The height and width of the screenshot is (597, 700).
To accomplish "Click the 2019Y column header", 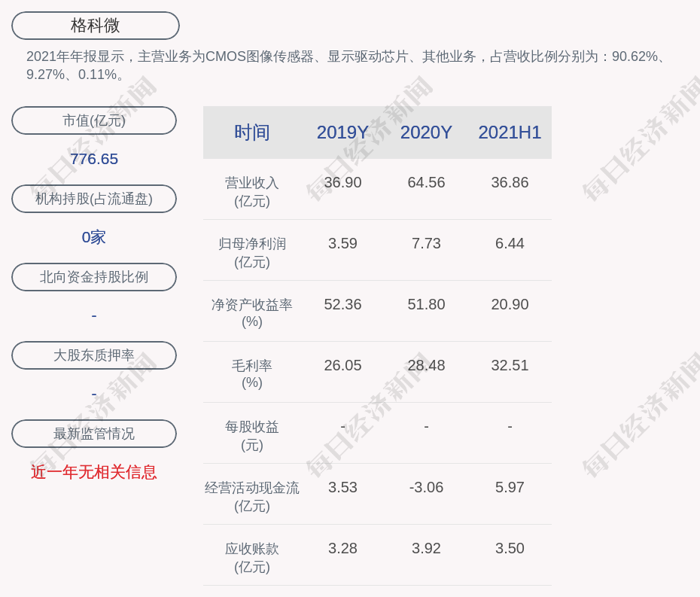I will tap(343, 132).
